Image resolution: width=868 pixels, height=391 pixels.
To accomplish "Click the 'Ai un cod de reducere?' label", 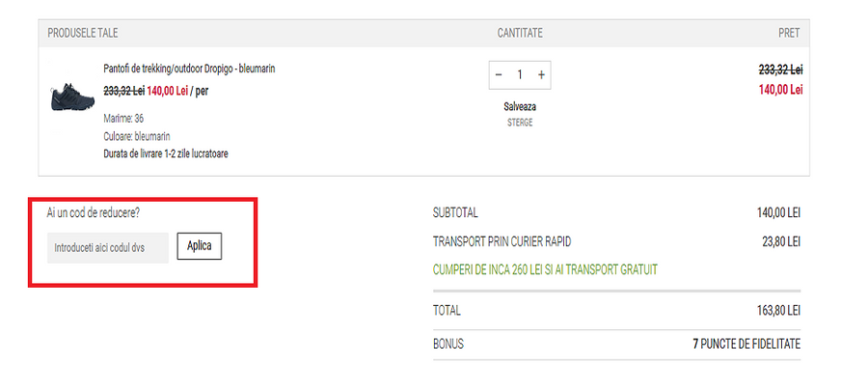I will 99,212.
